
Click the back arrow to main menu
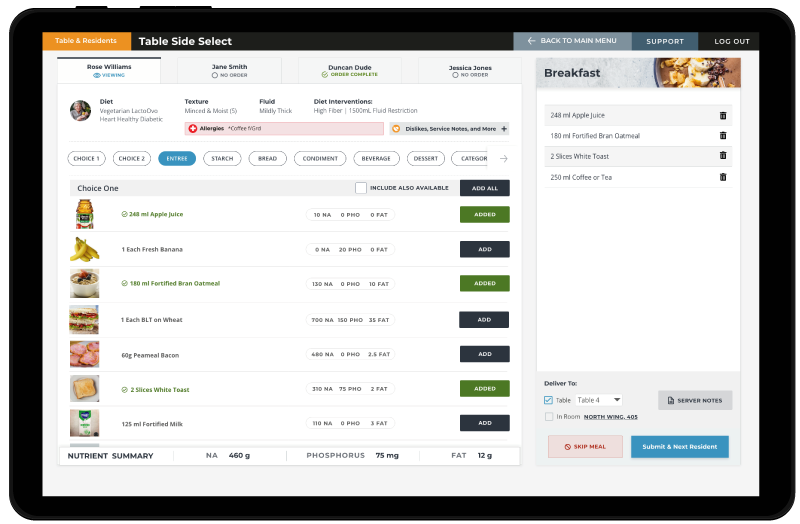tap(531, 41)
